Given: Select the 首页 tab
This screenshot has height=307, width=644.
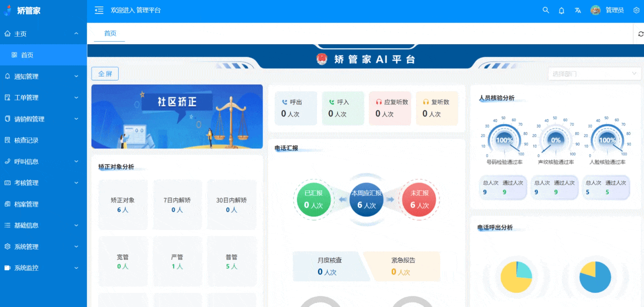Looking at the screenshot, I should [x=110, y=33].
